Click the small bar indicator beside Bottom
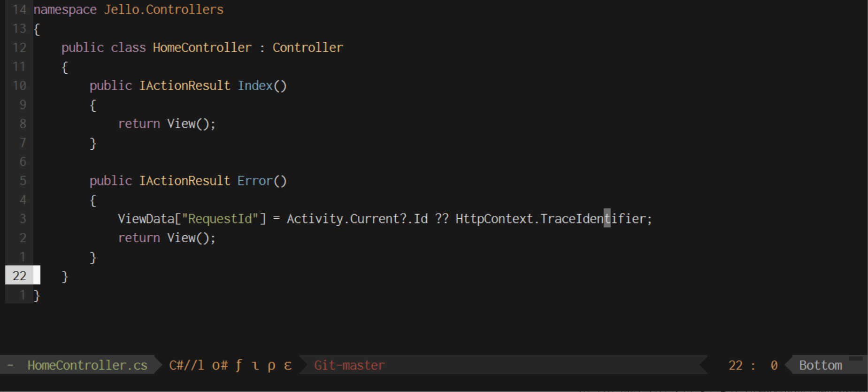The image size is (868, 392). pos(856,359)
